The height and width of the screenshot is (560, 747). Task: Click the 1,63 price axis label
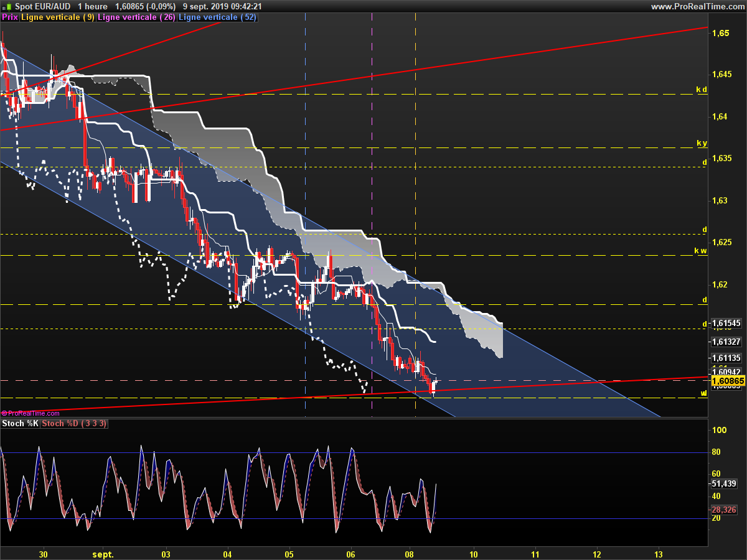(x=720, y=200)
